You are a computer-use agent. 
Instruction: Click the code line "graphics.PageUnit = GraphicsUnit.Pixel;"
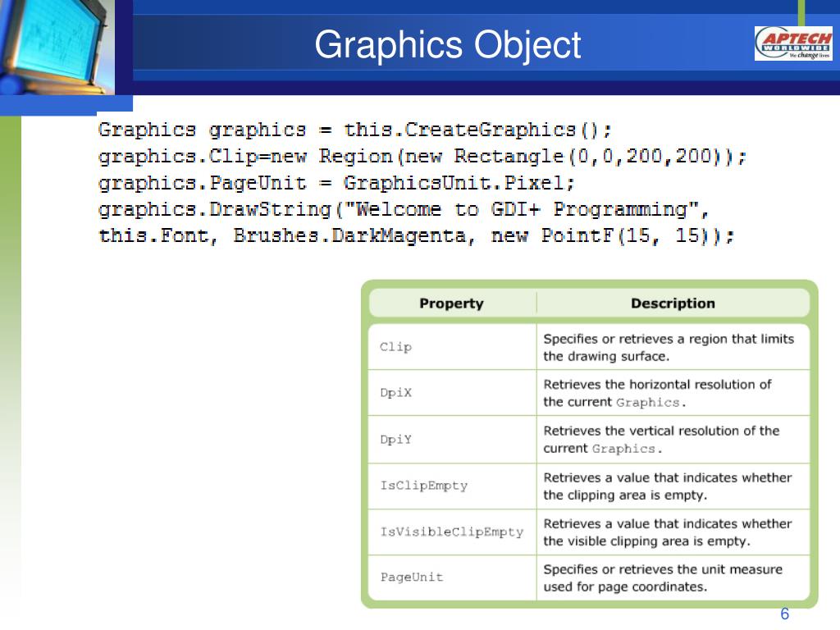336,183
